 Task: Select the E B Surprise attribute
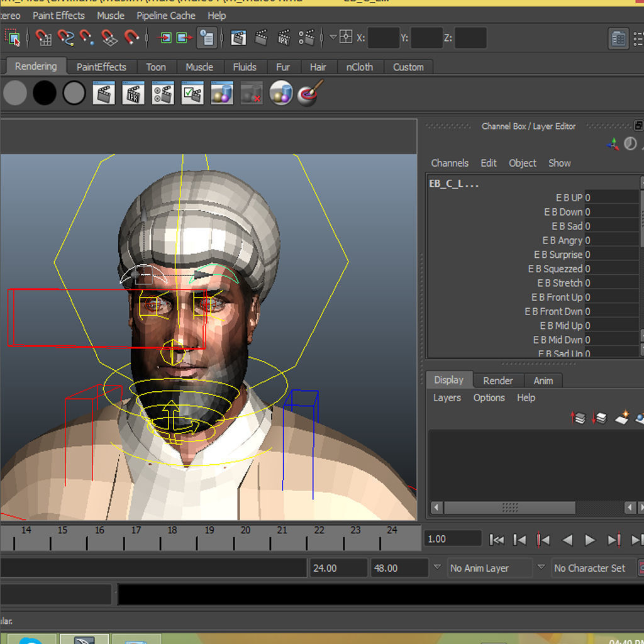(x=558, y=255)
